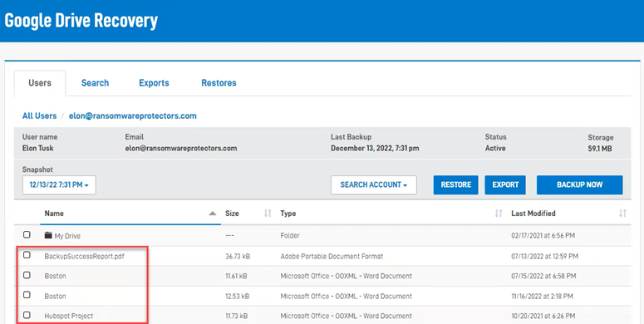The height and width of the screenshot is (324, 644).
Task: Tick checkbox for Boston 12.53 kB
Action: pos(27,295)
